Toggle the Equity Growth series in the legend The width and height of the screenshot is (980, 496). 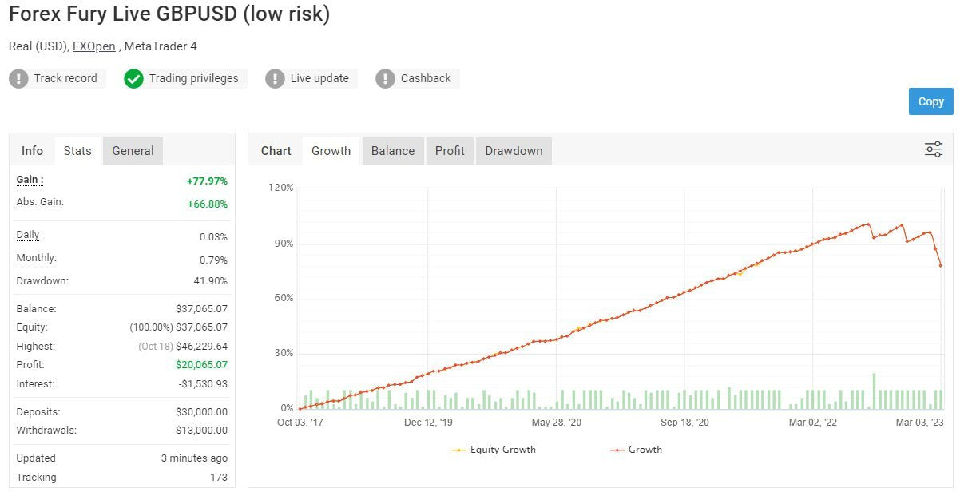[x=504, y=449]
